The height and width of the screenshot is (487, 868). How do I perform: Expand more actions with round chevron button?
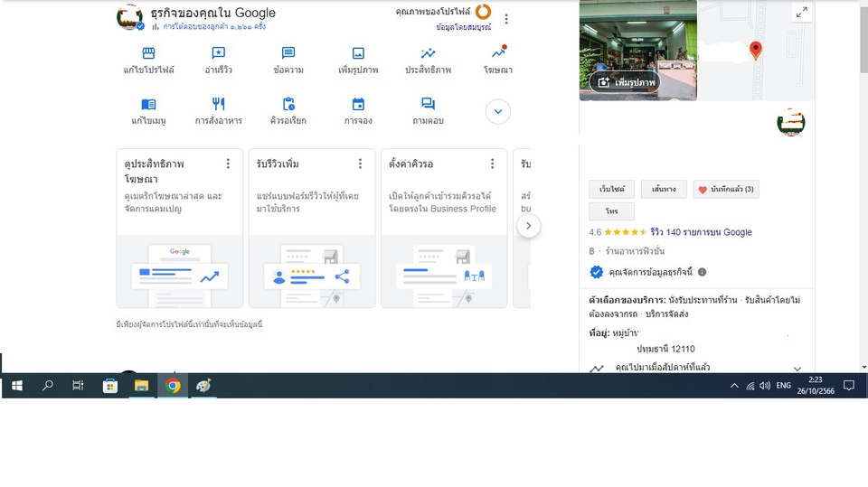[498, 112]
